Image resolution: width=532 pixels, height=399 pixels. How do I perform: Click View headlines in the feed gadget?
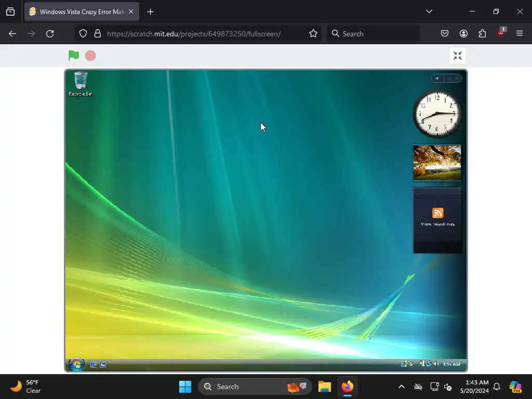point(437,224)
